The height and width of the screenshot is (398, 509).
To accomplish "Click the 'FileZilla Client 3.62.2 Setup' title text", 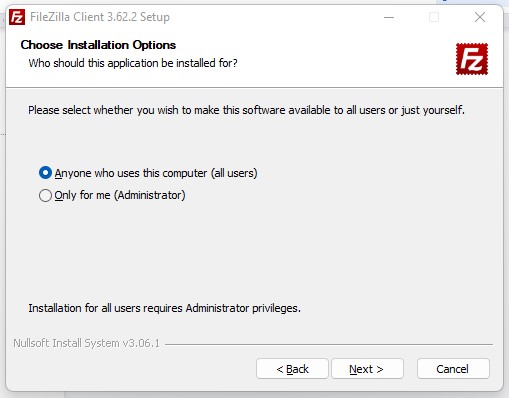I will [100, 17].
